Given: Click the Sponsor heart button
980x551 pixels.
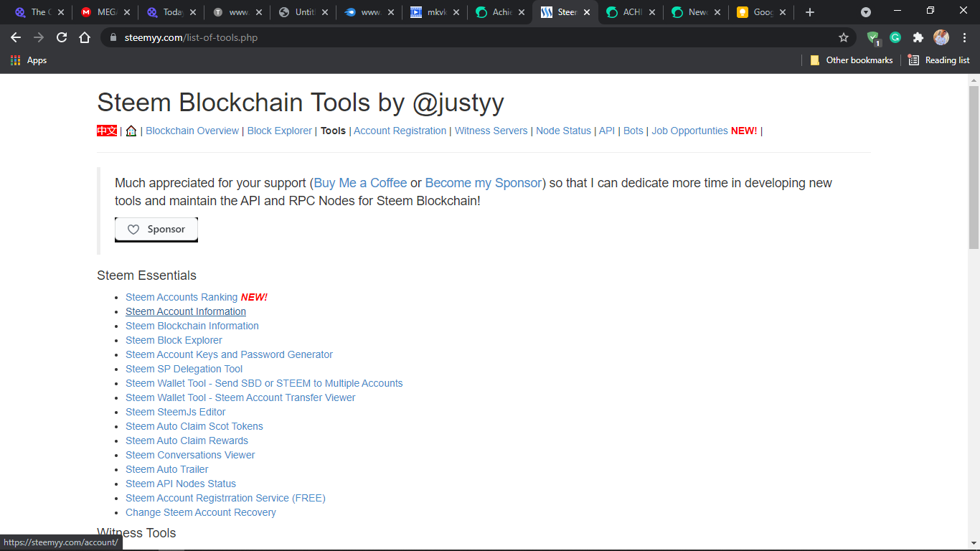Looking at the screenshot, I should [156, 230].
